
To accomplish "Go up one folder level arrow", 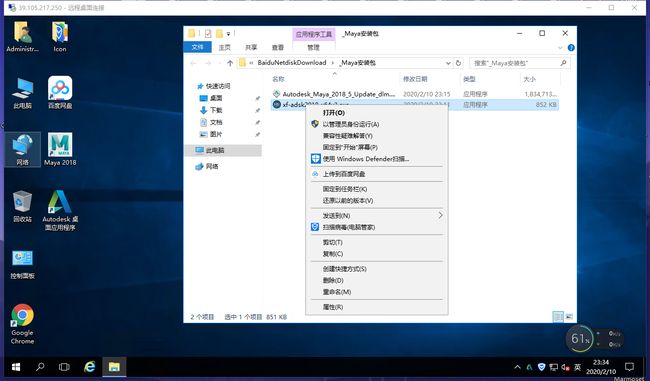I will point(230,63).
